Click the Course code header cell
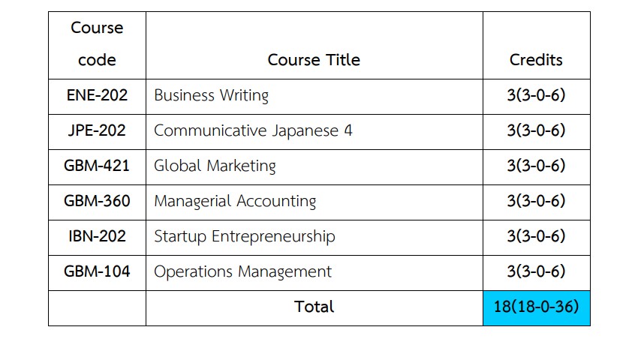 (x=97, y=44)
